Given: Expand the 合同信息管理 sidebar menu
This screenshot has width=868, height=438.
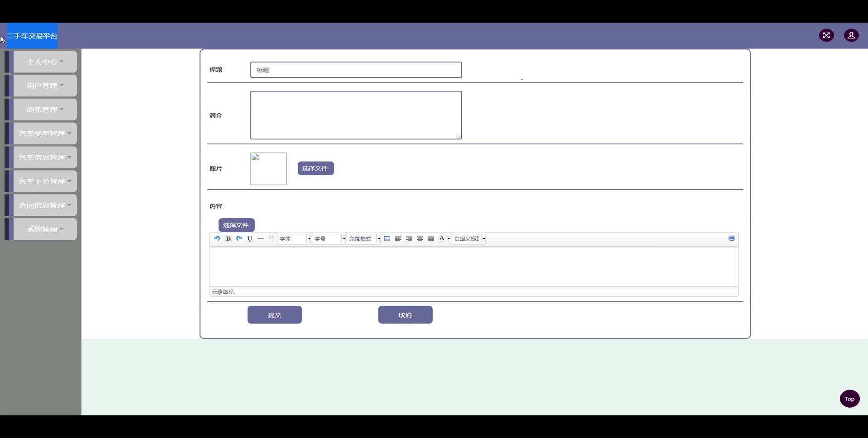Looking at the screenshot, I should tap(45, 205).
